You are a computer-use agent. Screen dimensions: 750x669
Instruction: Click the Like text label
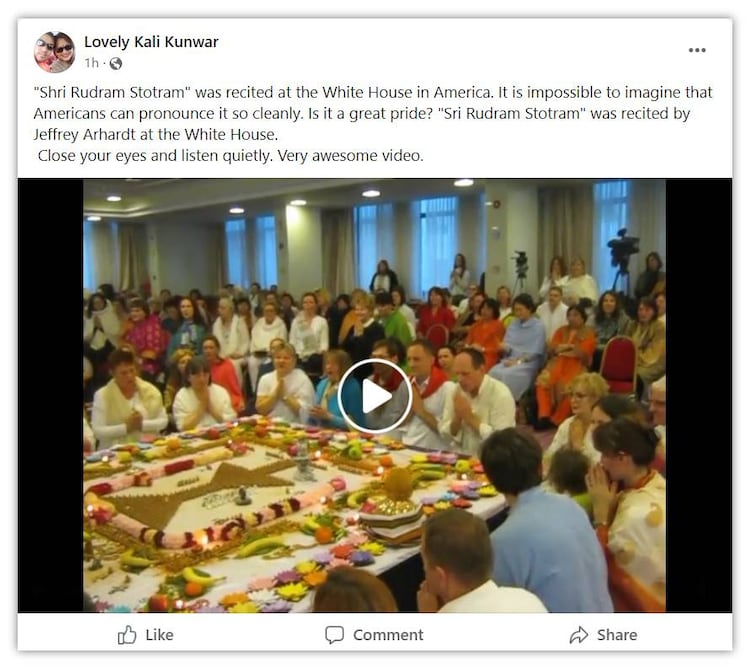pyautogui.click(x=159, y=635)
